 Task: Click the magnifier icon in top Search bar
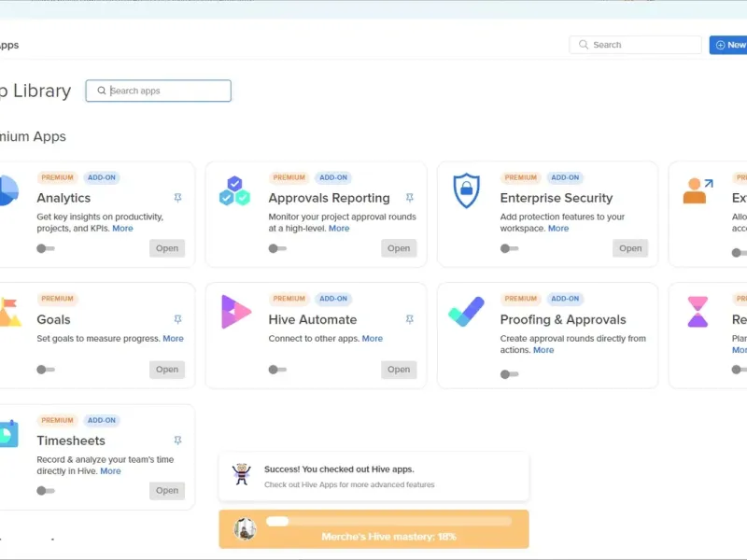click(x=584, y=45)
